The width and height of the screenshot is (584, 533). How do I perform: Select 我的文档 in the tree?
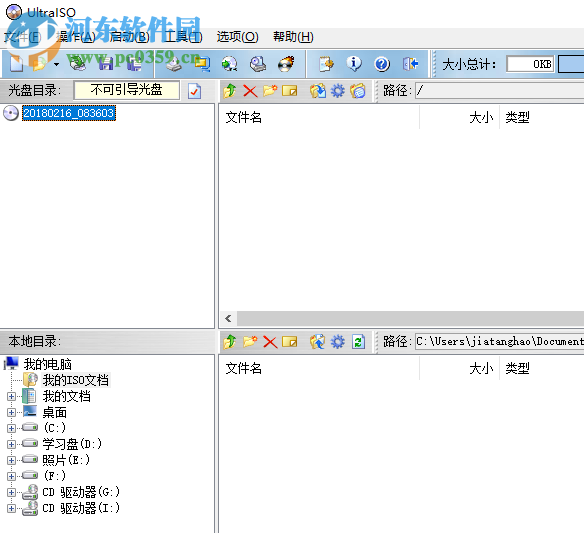66,396
